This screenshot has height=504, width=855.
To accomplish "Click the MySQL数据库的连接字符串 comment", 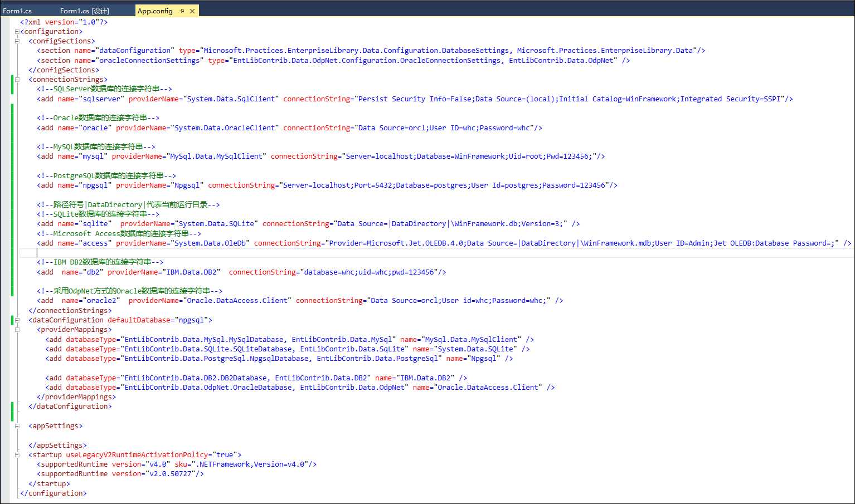I will (x=96, y=147).
